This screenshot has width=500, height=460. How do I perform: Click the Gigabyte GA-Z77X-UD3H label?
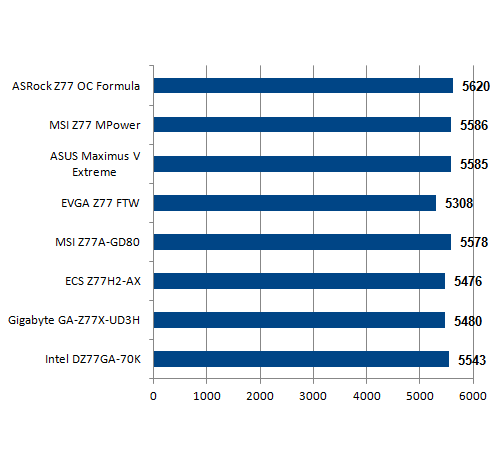coord(74,320)
